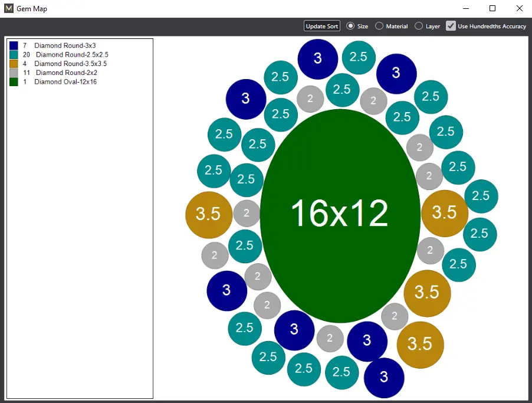Toggle the Use Hundredths Accuracy checkbox
The width and height of the screenshot is (532, 403).
pos(451,26)
